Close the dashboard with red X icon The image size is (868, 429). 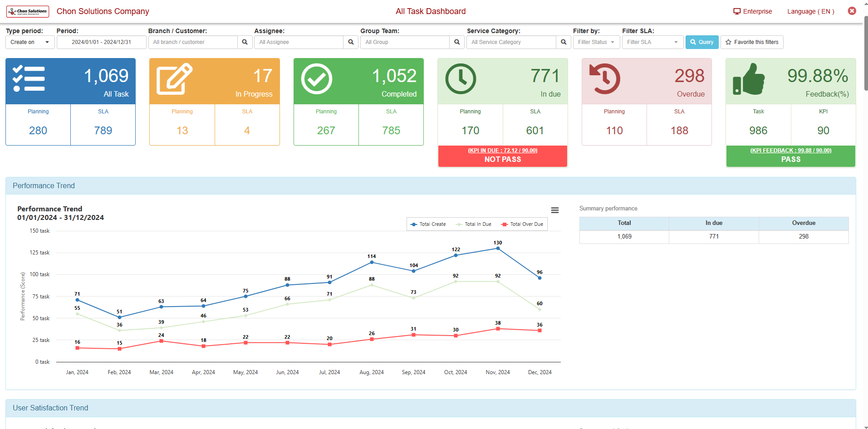[852, 11]
